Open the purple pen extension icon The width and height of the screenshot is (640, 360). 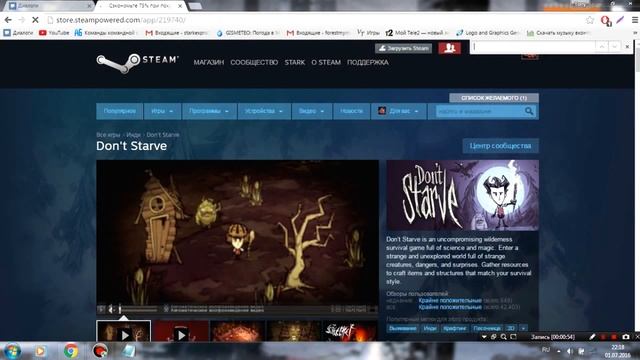tap(620, 20)
